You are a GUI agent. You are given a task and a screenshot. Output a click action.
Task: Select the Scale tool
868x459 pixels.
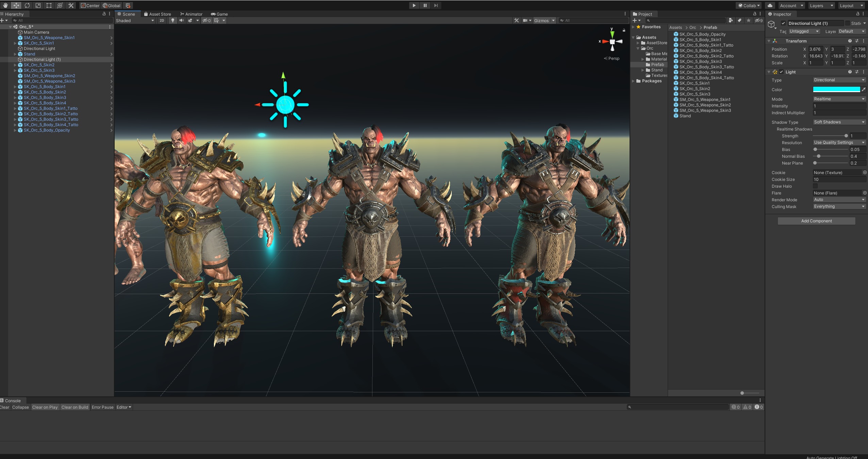38,5
